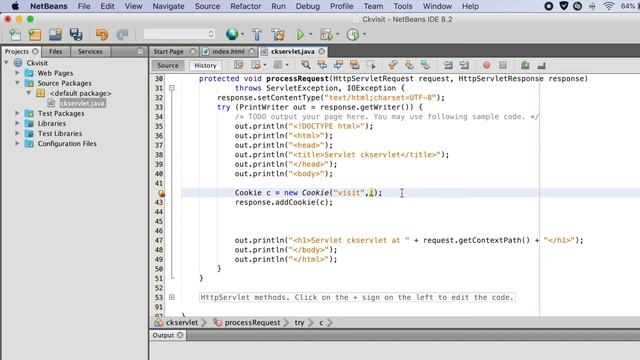Click the New Project toolbar icon
Screen dimensions: 640x360
click(x=35, y=35)
